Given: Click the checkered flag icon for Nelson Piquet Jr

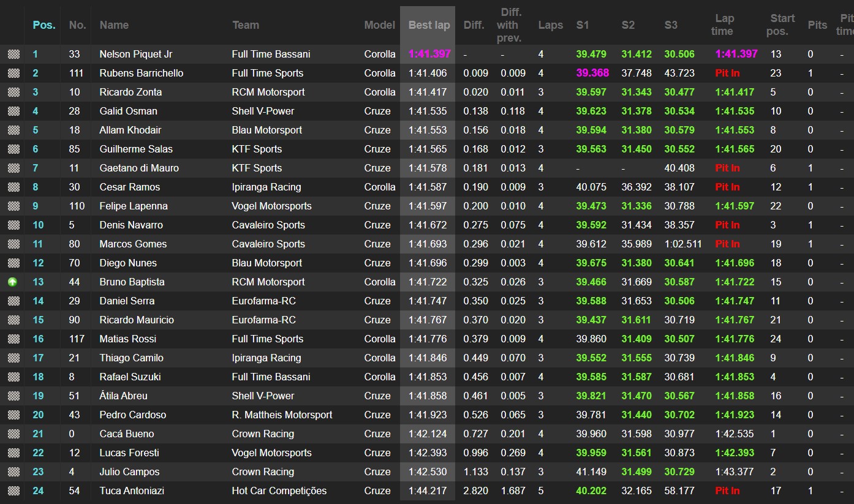Looking at the screenshot, I should [13, 55].
